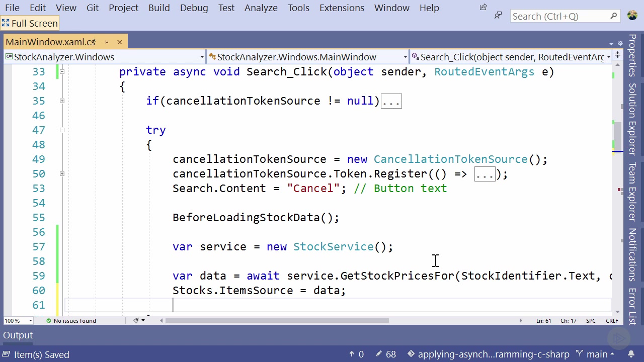Image resolution: width=644 pixels, height=362 pixels.
Task: Open the Send Feedback smiley icon
Action: (x=498, y=16)
